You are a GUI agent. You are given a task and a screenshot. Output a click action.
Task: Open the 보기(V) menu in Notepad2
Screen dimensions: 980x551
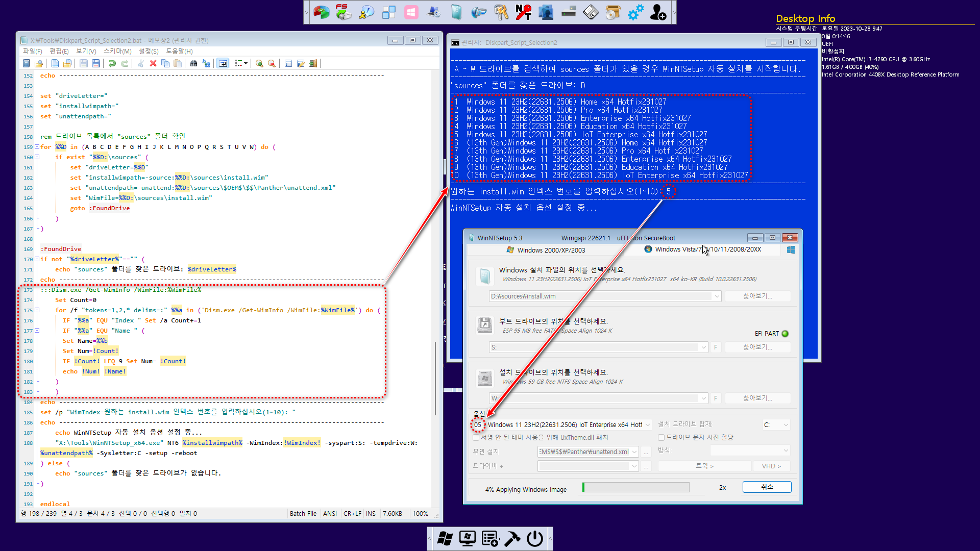(86, 51)
